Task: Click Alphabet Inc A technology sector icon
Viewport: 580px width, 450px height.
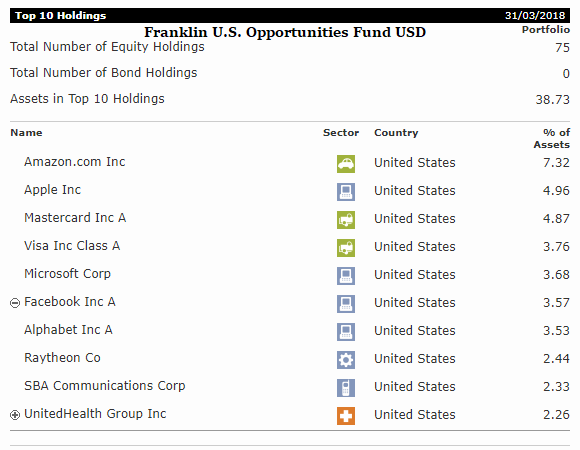Action: (346, 332)
